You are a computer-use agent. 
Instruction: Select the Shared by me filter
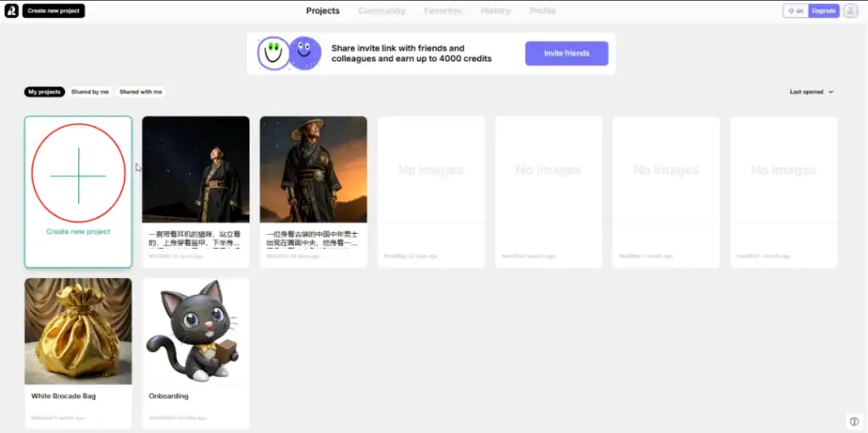pyautogui.click(x=90, y=92)
